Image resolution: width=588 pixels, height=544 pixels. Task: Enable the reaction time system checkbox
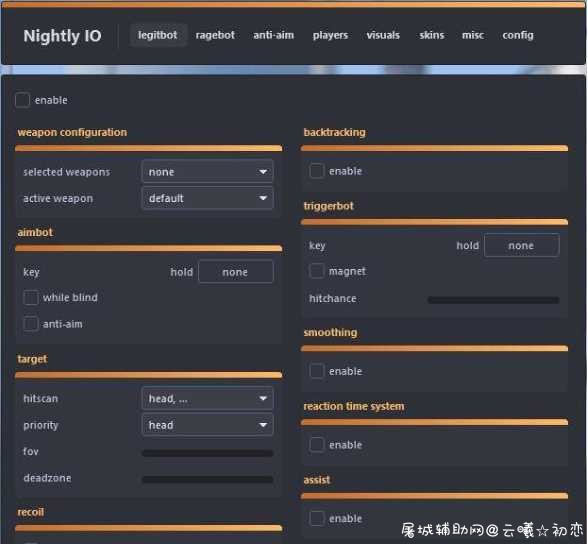(316, 445)
